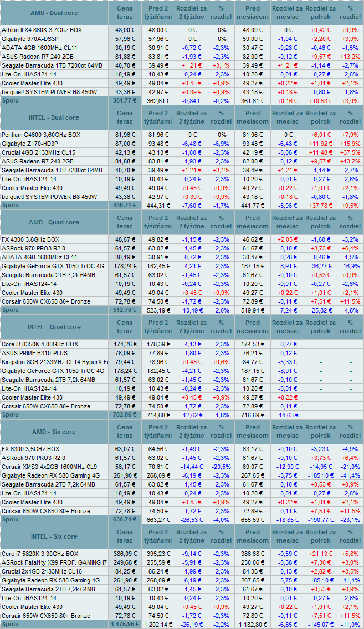Select the "174,26 €" current price cell
Screen dimensions: 364x629
(125, 344)
